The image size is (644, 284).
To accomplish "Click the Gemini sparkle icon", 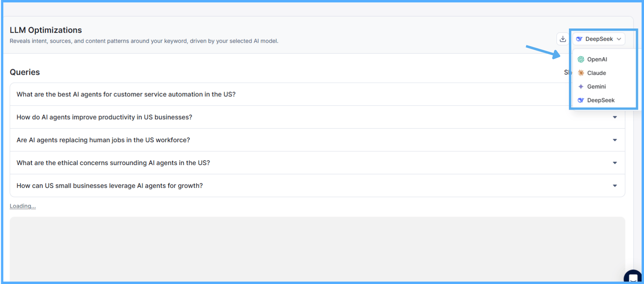I will (x=581, y=87).
